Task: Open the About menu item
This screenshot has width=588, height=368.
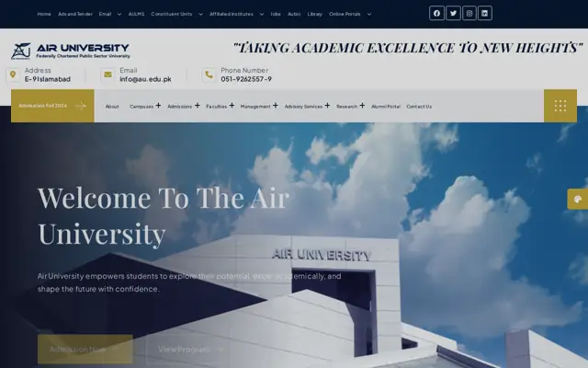Action: (x=112, y=107)
